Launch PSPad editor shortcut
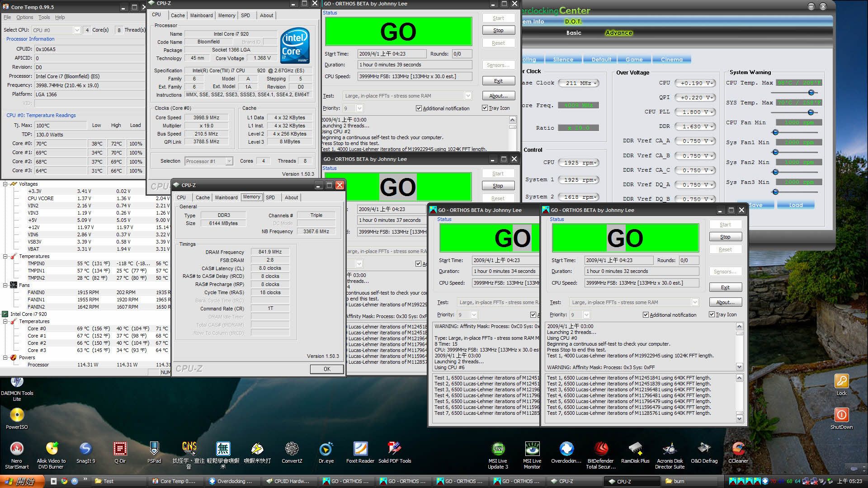The image size is (868, 488). 154,452
